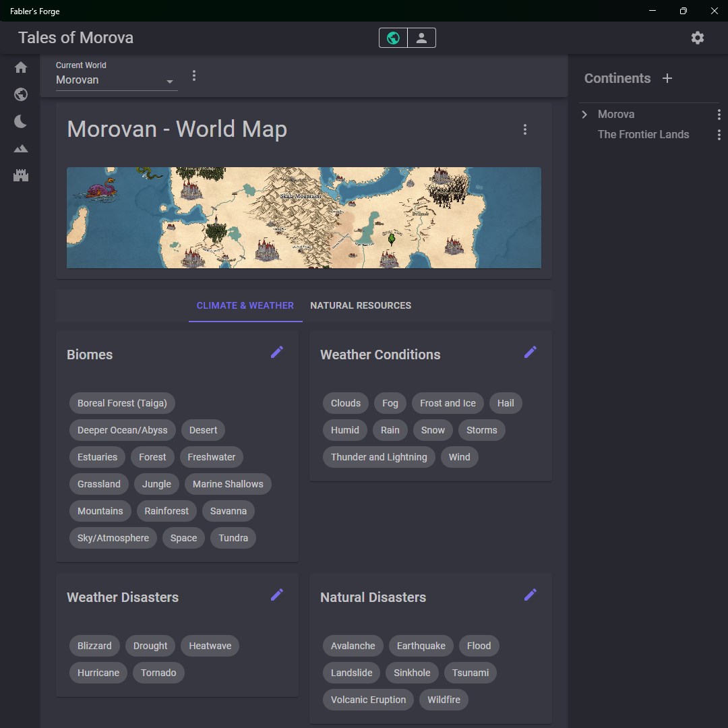Select the castle icon in the sidebar
The width and height of the screenshot is (728, 728).
pyautogui.click(x=20, y=175)
